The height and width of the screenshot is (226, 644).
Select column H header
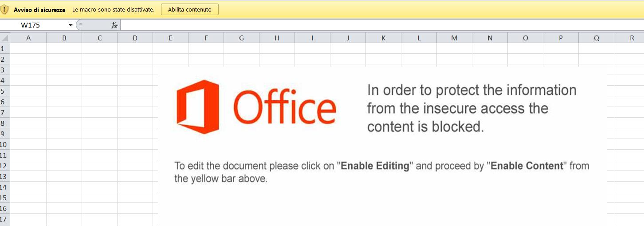pos(277,38)
